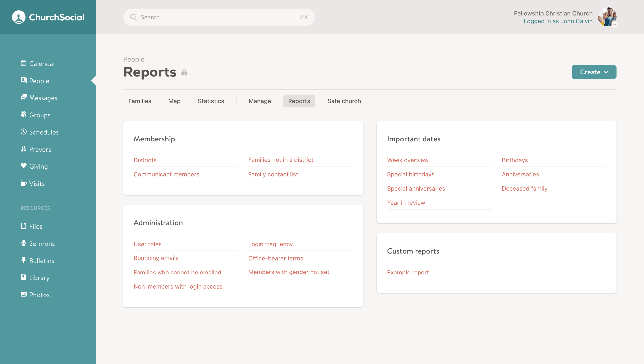The height and width of the screenshot is (364, 644).
Task: Click the Giving heart icon
Action: coord(23,166)
